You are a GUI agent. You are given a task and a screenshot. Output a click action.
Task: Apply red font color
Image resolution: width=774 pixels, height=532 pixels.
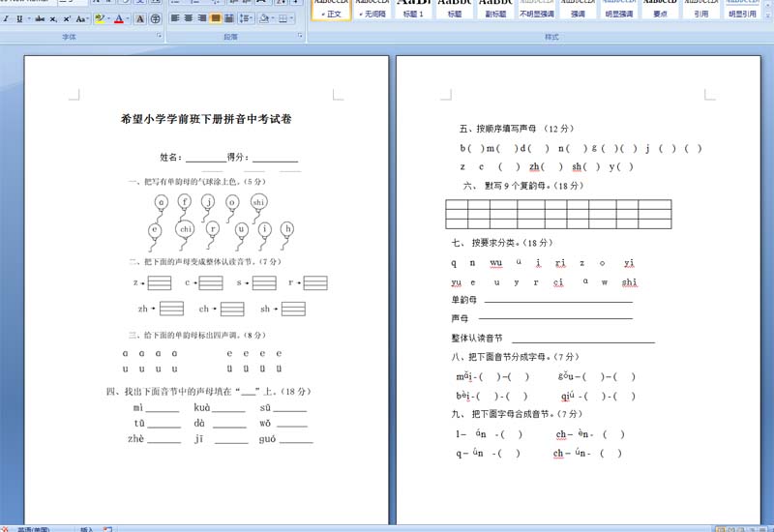(118, 18)
